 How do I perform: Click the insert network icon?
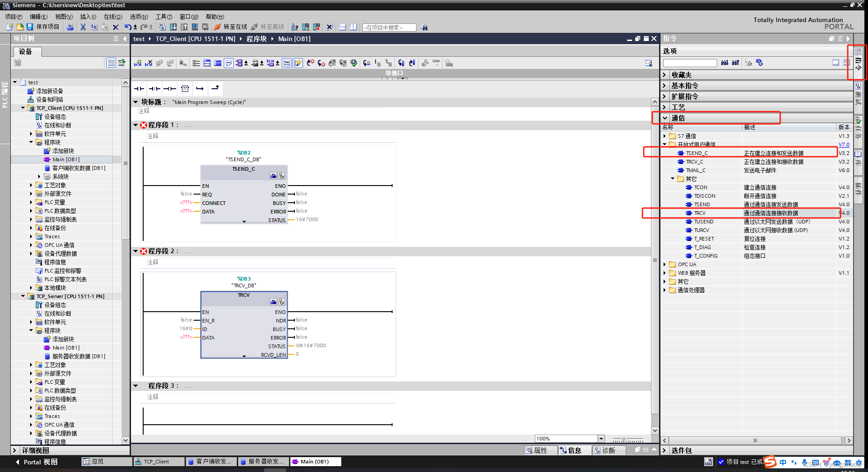tap(138, 63)
